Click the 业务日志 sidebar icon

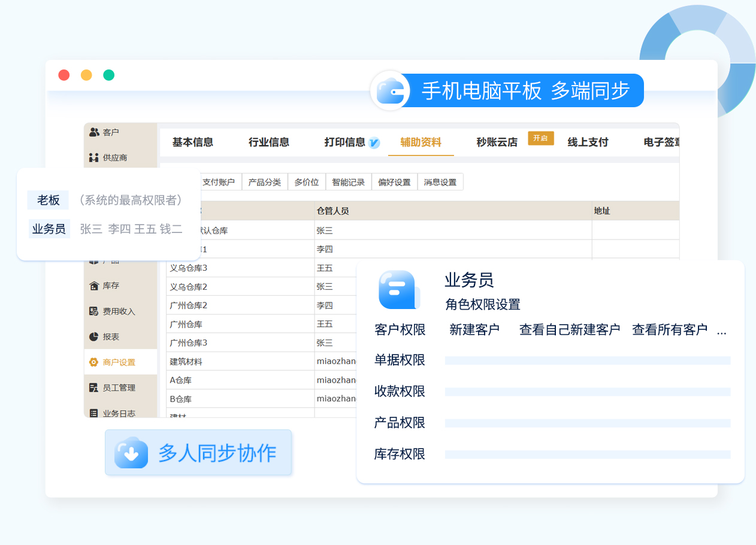94,413
